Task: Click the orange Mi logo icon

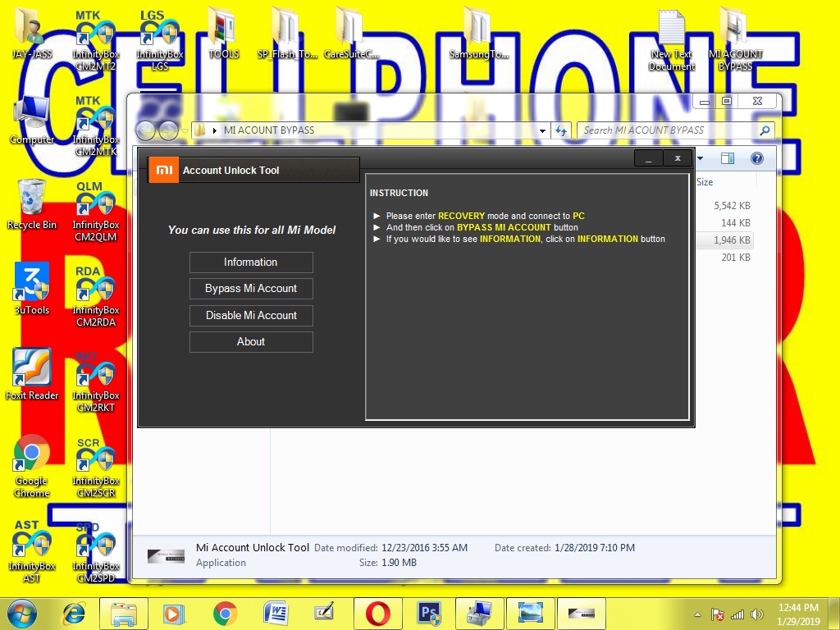Action: tap(163, 170)
